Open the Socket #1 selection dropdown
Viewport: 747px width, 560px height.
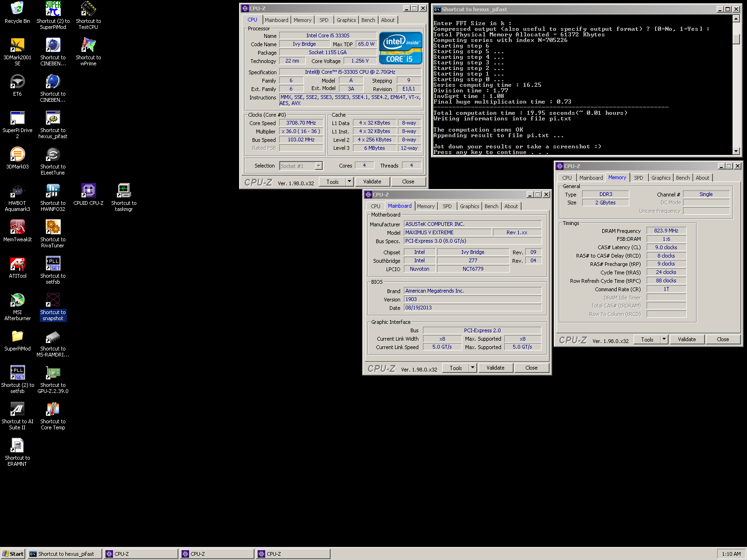point(318,166)
